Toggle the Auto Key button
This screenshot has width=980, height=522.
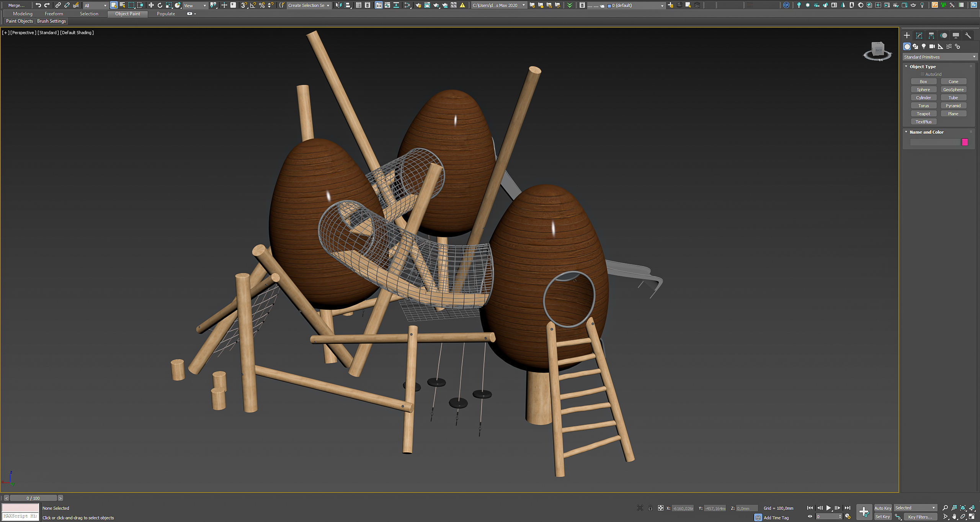[882, 508]
